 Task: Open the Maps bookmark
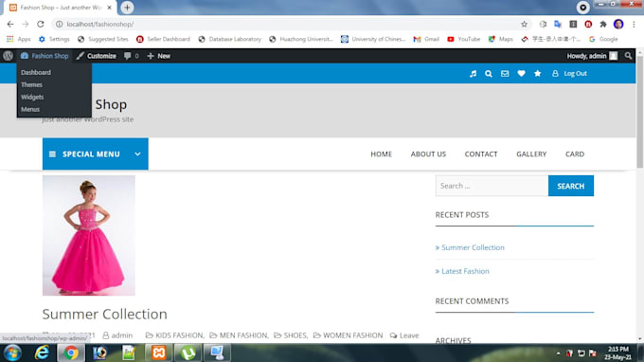point(501,39)
